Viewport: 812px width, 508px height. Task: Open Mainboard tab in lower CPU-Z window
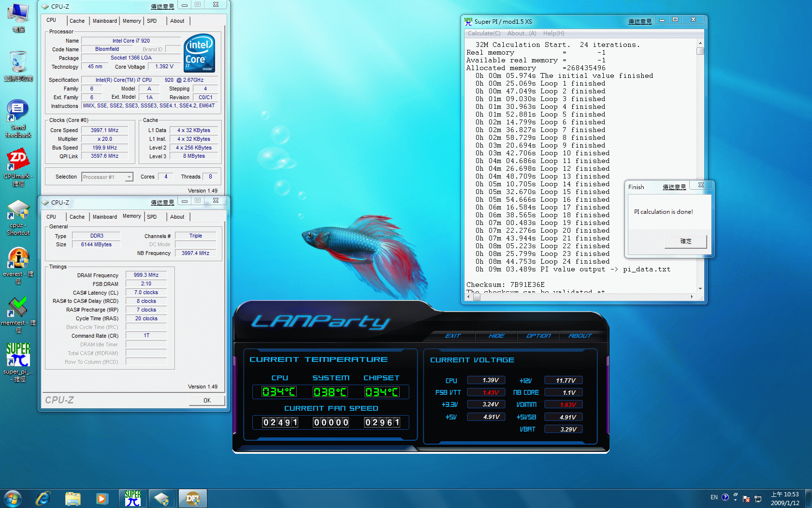(105, 217)
